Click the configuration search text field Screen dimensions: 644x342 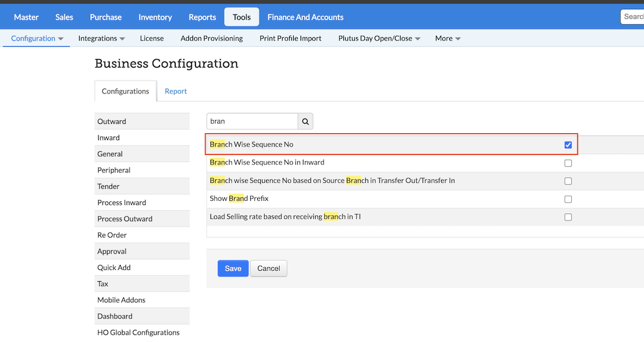[252, 122]
